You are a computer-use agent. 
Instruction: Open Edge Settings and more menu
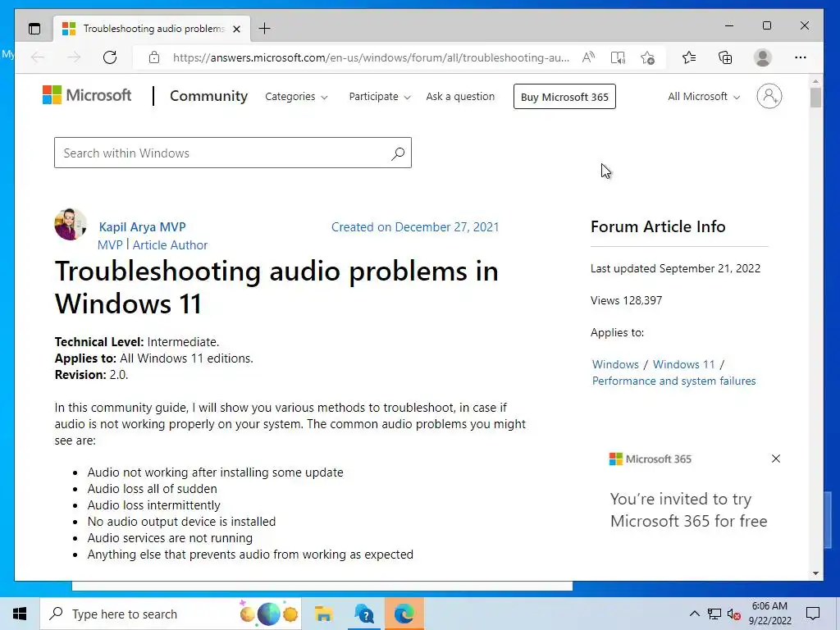pyautogui.click(x=801, y=57)
